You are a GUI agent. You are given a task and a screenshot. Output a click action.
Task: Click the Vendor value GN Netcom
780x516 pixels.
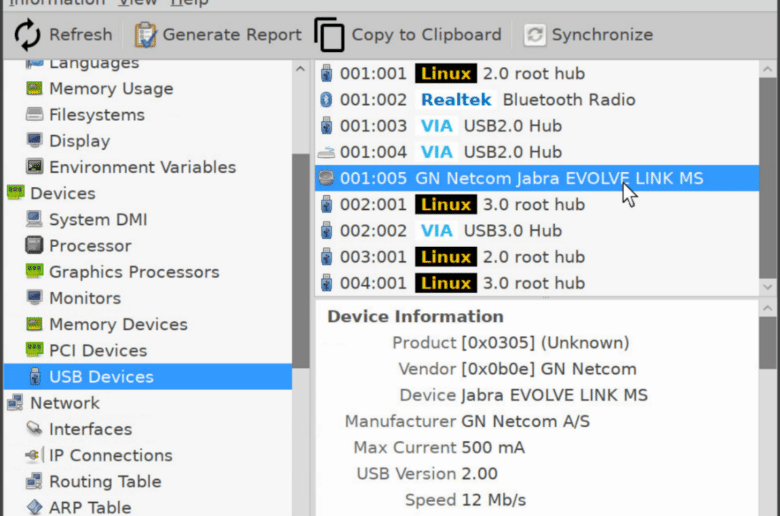click(549, 369)
